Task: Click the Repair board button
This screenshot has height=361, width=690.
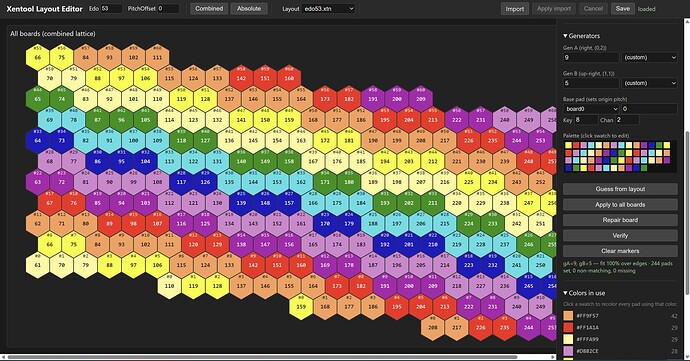Action: 620,220
